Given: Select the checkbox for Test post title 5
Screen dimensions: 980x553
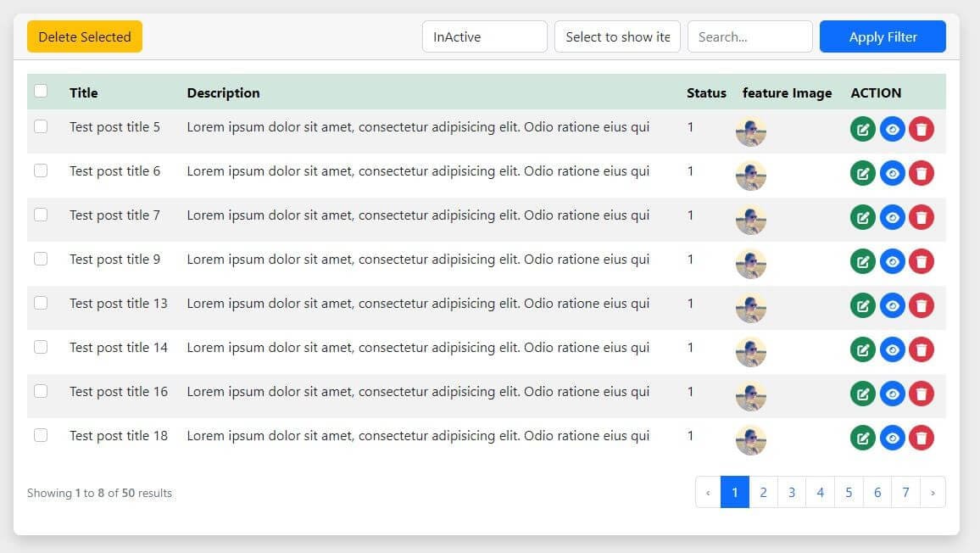Looking at the screenshot, I should click(41, 126).
